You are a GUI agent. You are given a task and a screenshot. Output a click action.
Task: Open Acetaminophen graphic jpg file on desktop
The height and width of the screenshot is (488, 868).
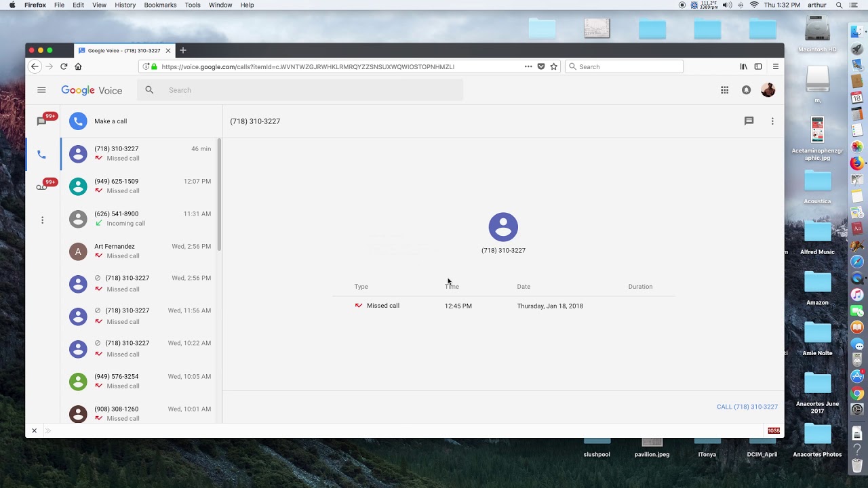[x=817, y=139]
